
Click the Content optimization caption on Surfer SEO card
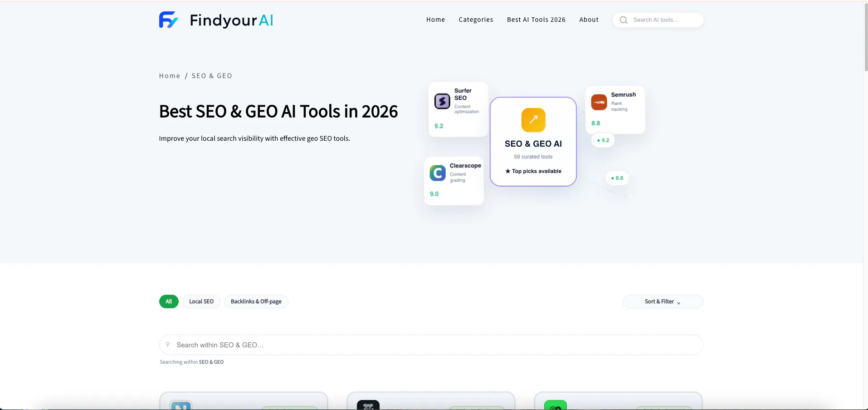pos(467,109)
